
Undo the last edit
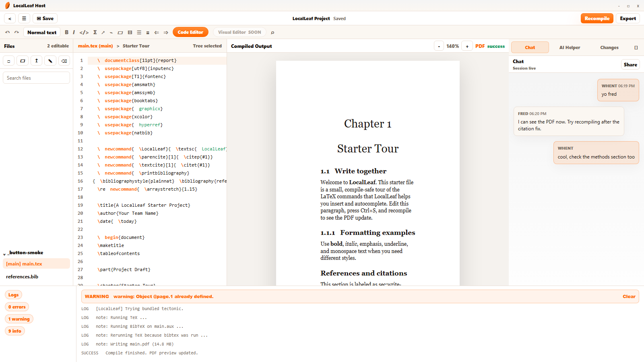(7, 32)
